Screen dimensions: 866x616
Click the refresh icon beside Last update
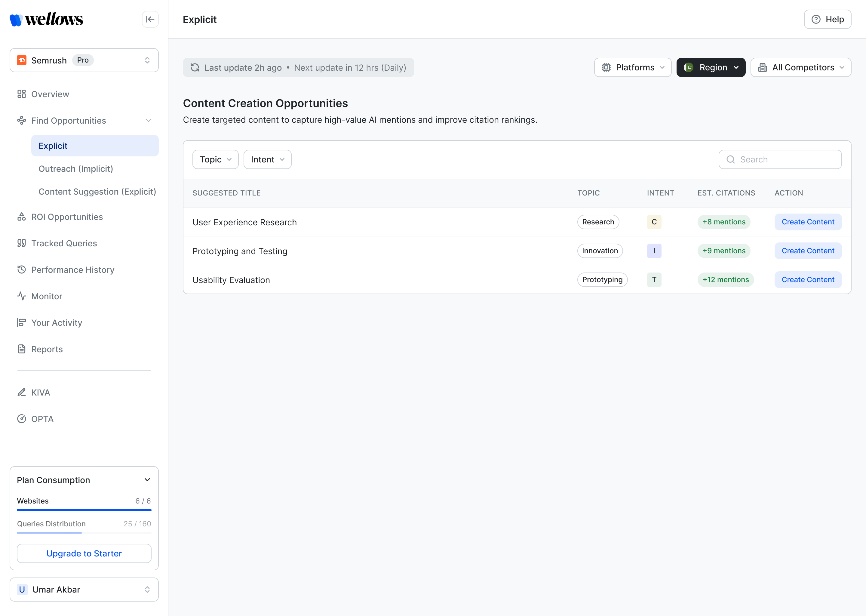click(x=195, y=67)
